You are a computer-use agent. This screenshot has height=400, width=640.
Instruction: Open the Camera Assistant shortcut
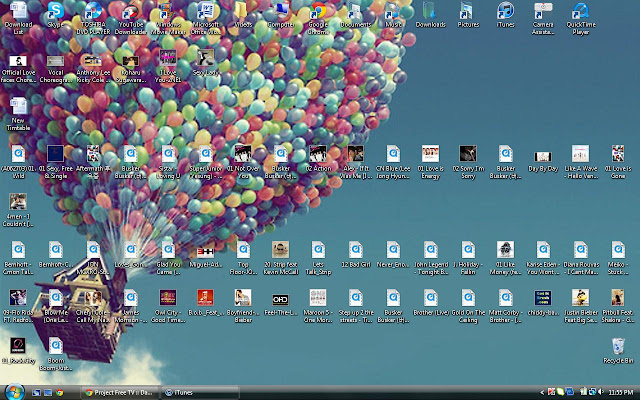[x=543, y=18]
